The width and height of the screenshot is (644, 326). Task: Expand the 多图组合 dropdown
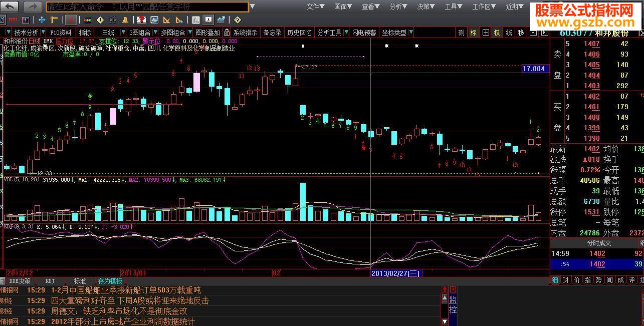(x=189, y=32)
